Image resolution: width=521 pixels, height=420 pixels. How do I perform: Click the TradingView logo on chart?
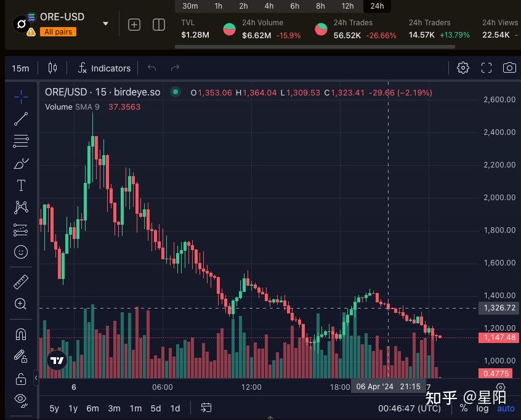click(x=57, y=360)
